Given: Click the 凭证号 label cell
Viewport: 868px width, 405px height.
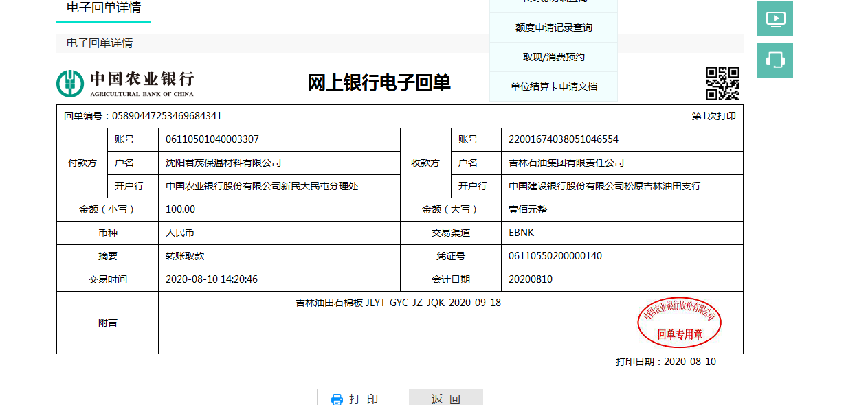Looking at the screenshot, I should point(451,256).
